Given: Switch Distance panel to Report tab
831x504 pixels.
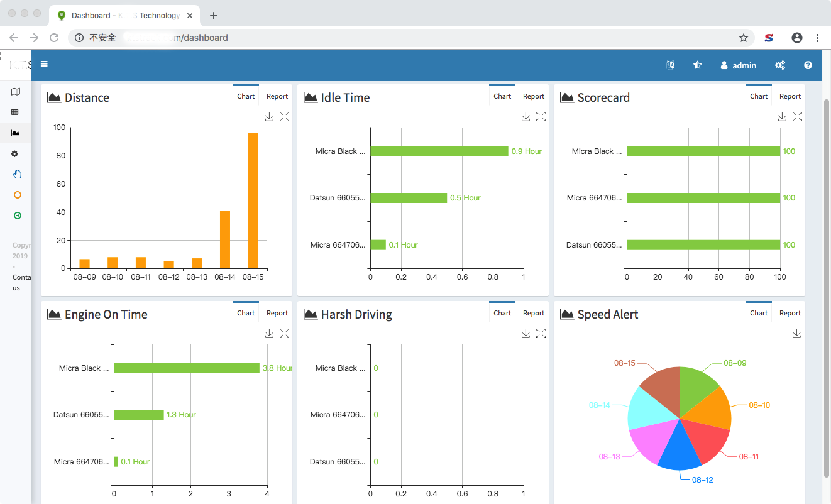Looking at the screenshot, I should click(x=277, y=96).
